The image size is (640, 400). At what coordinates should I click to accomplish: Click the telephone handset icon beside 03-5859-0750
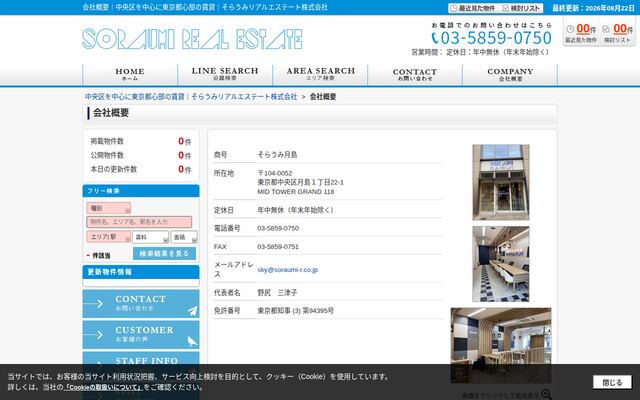pyautogui.click(x=435, y=38)
